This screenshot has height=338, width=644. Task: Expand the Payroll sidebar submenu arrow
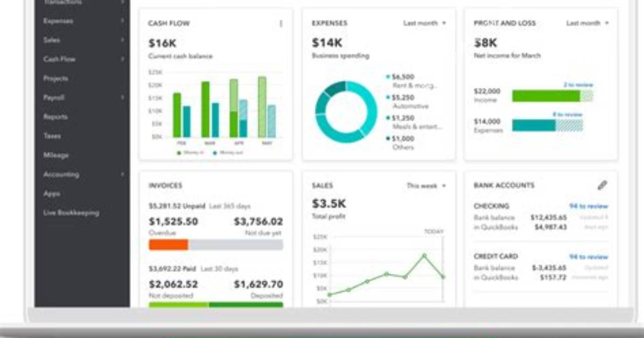click(122, 97)
